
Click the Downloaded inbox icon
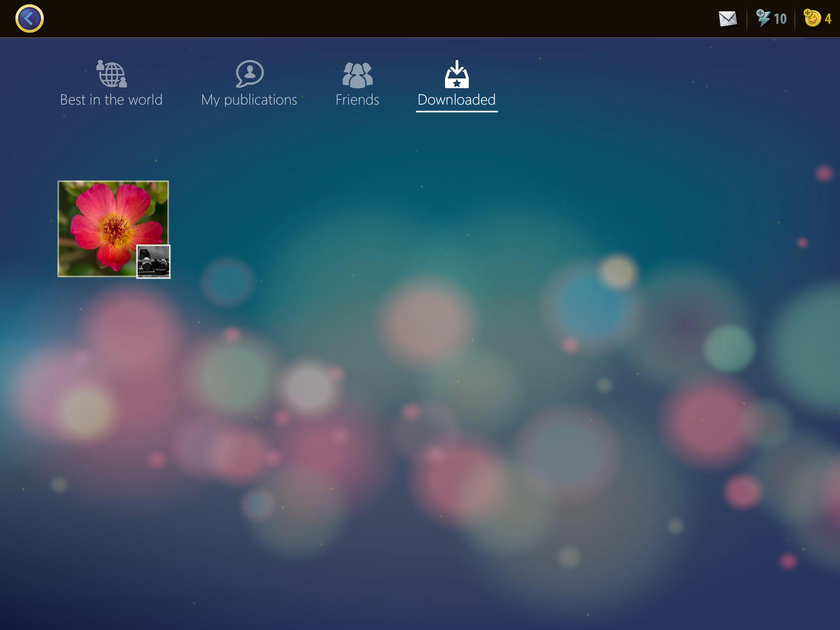(457, 74)
